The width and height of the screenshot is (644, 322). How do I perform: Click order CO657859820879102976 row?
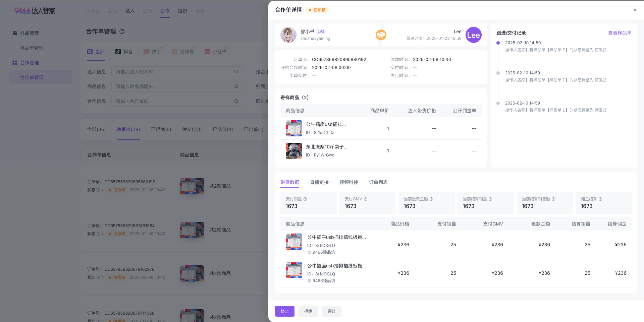tap(174, 273)
